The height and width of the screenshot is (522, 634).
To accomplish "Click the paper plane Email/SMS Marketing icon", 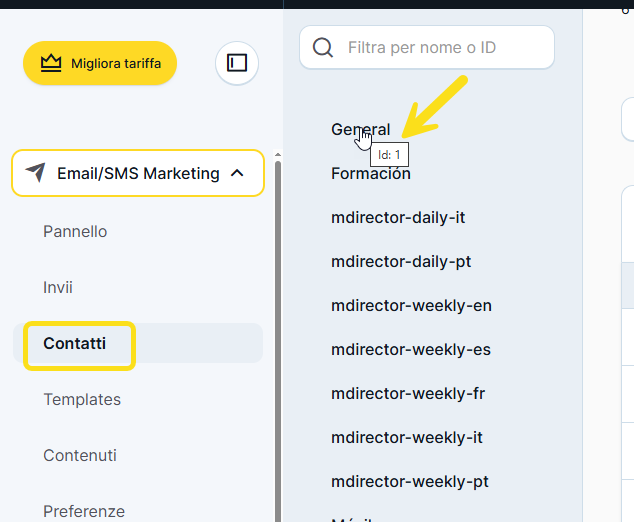I will click(x=36, y=173).
